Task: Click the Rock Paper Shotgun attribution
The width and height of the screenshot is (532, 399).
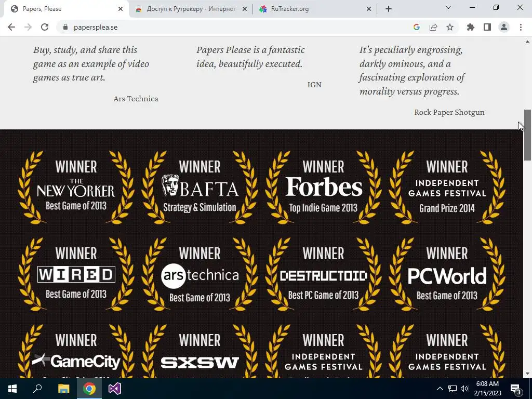Action: point(449,112)
